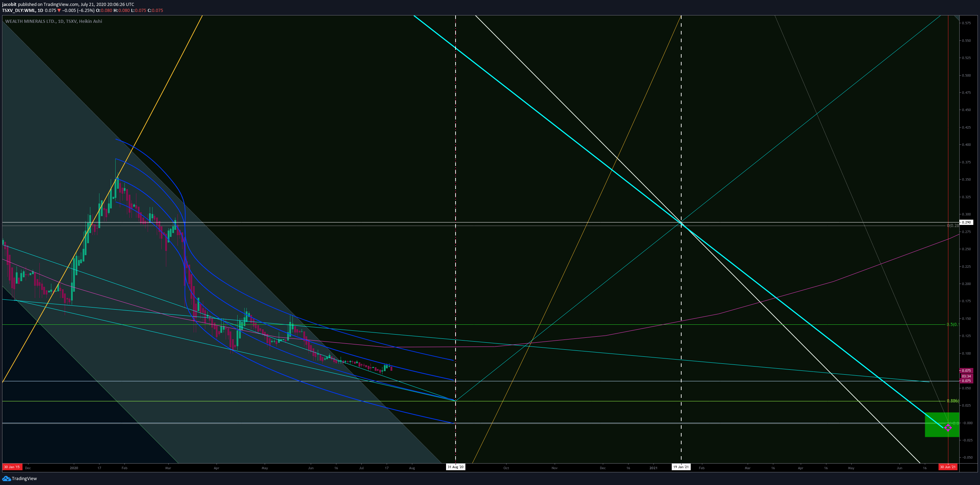Click the −0.005 (−6.25%) change value
Image resolution: width=980 pixels, height=485 pixels.
(x=78, y=11)
